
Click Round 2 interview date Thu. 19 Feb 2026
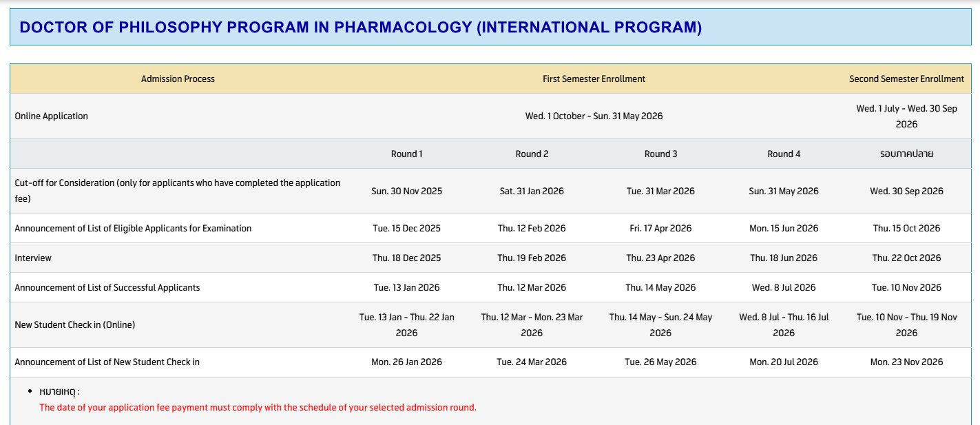coord(532,258)
